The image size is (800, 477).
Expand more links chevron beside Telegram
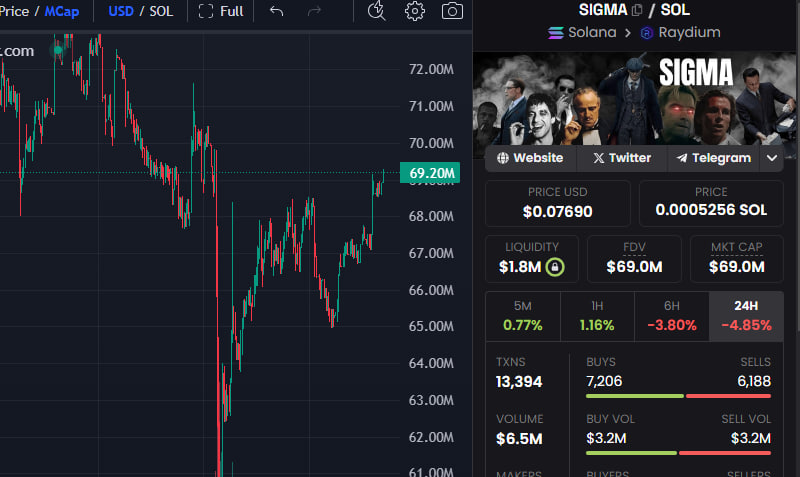[771, 158]
